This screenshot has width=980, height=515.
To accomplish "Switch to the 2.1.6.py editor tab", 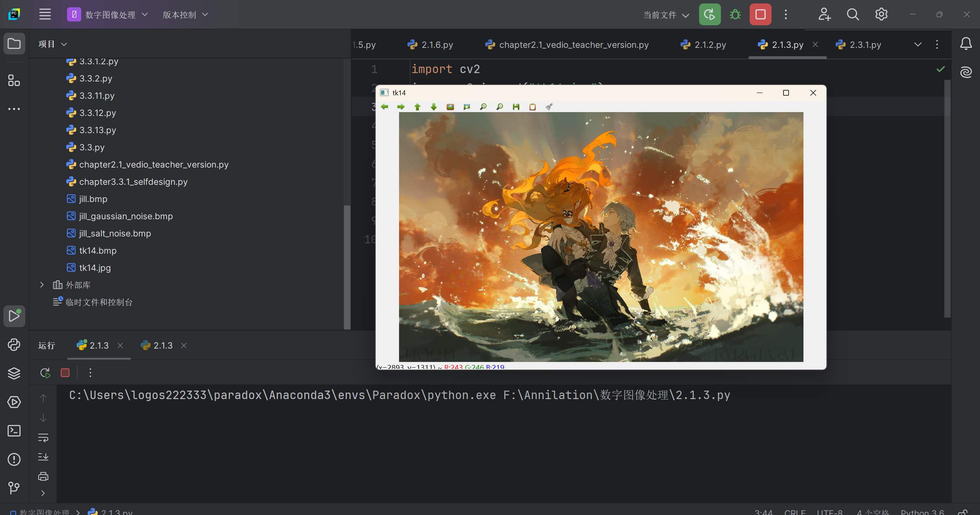I will [x=430, y=45].
